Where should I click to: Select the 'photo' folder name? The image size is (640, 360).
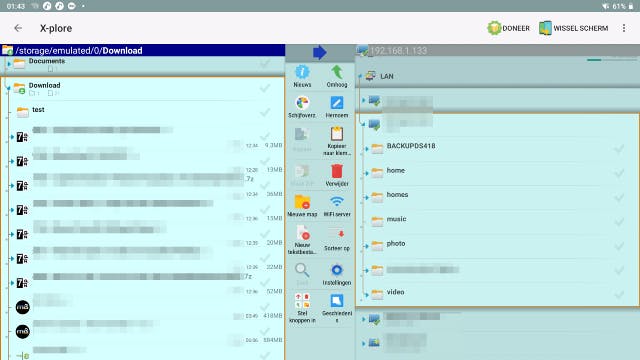click(396, 244)
